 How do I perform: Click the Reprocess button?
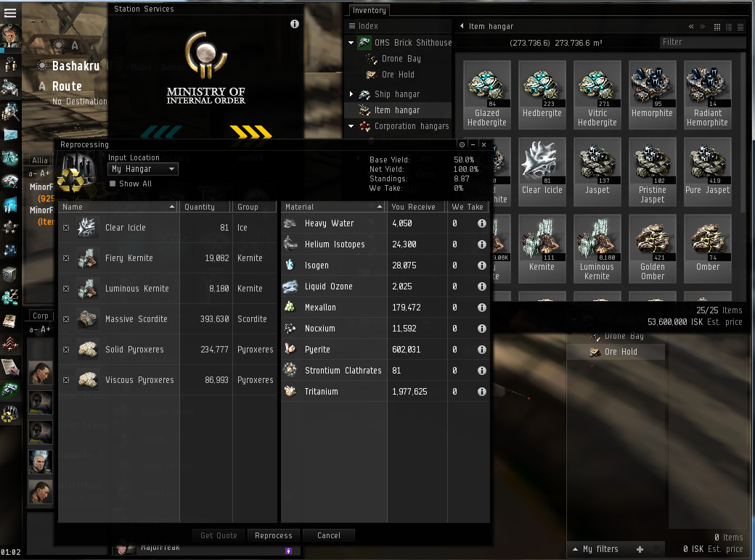273,535
